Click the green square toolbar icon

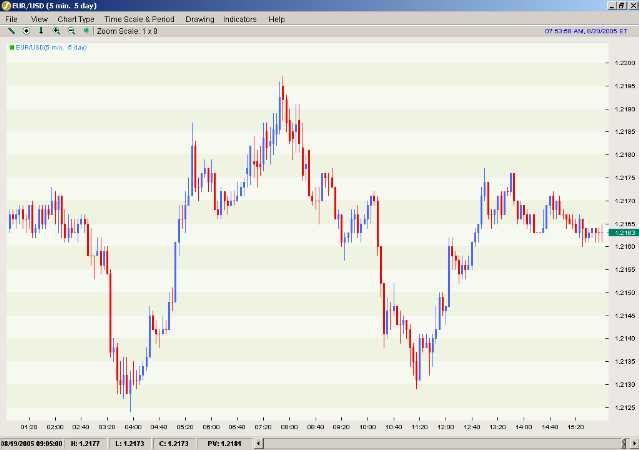[87, 31]
